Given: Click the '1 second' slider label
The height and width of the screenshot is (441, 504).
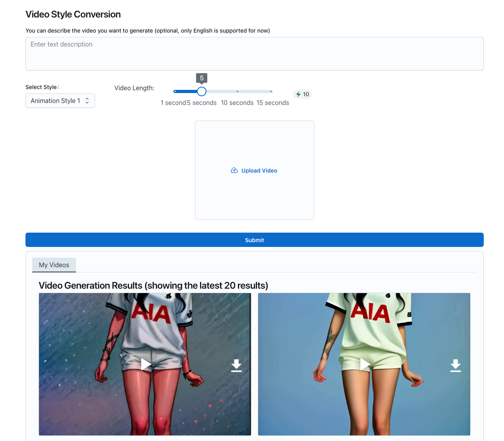Looking at the screenshot, I should (173, 103).
